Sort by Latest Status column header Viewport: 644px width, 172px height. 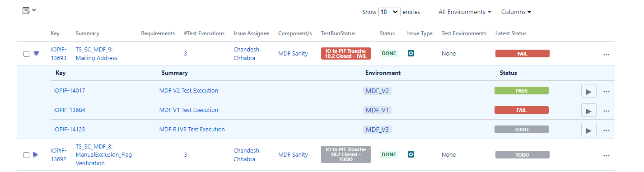pos(511,33)
